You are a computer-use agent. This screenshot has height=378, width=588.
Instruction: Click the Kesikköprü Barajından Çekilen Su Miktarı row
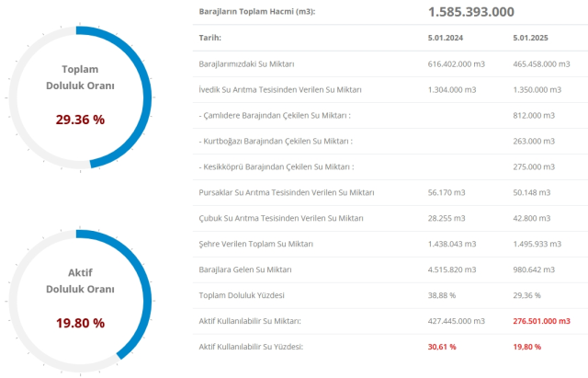(x=276, y=166)
